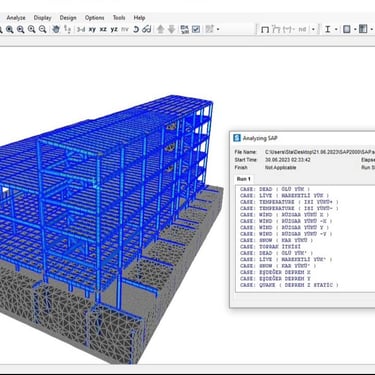Viewport: 375px width, 375px height.
Task: Open the Analyze menu
Action: 16,18
